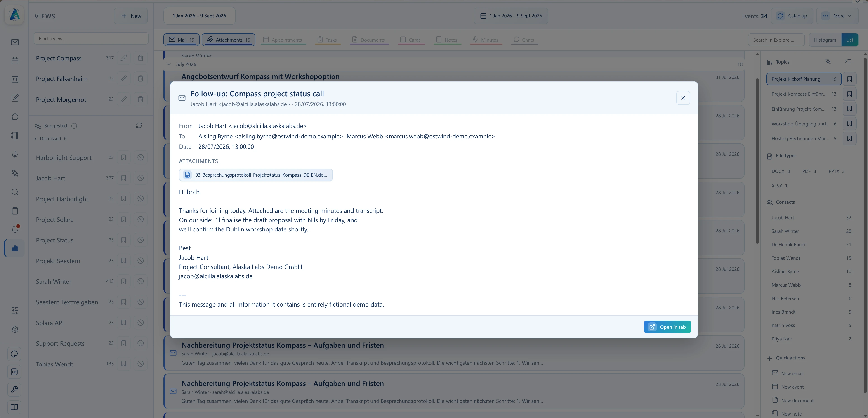The height and width of the screenshot is (418, 868).
Task: Bookmark the Projekt Kompass Einführ... topic
Action: (849, 94)
